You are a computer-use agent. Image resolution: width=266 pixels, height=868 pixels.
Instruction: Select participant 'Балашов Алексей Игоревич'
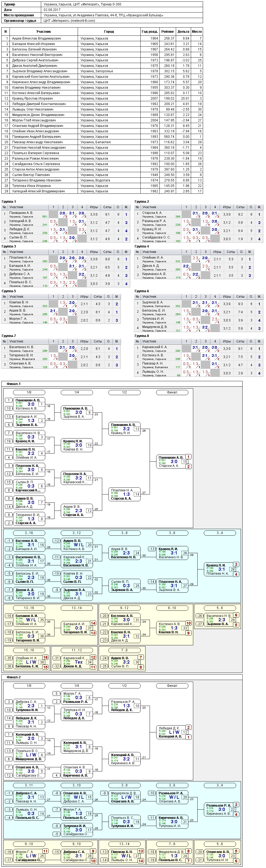[x=33, y=44]
